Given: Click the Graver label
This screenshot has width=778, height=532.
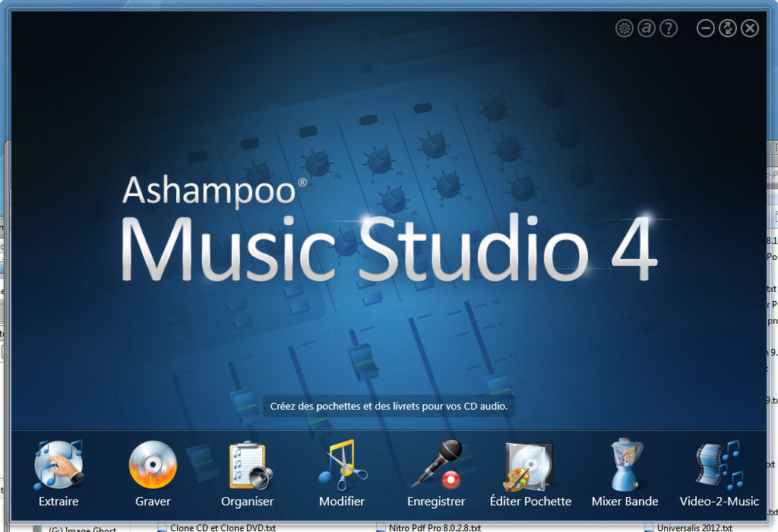Looking at the screenshot, I should click(153, 502).
